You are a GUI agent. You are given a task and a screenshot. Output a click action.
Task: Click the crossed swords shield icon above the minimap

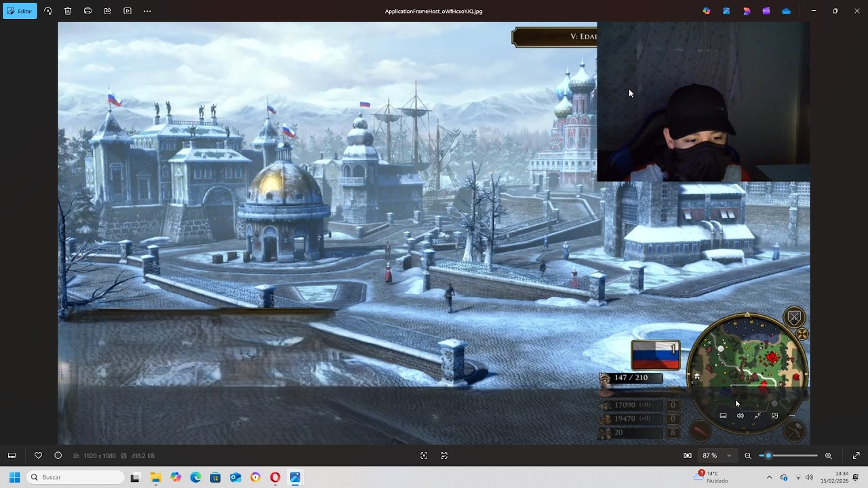pos(794,317)
